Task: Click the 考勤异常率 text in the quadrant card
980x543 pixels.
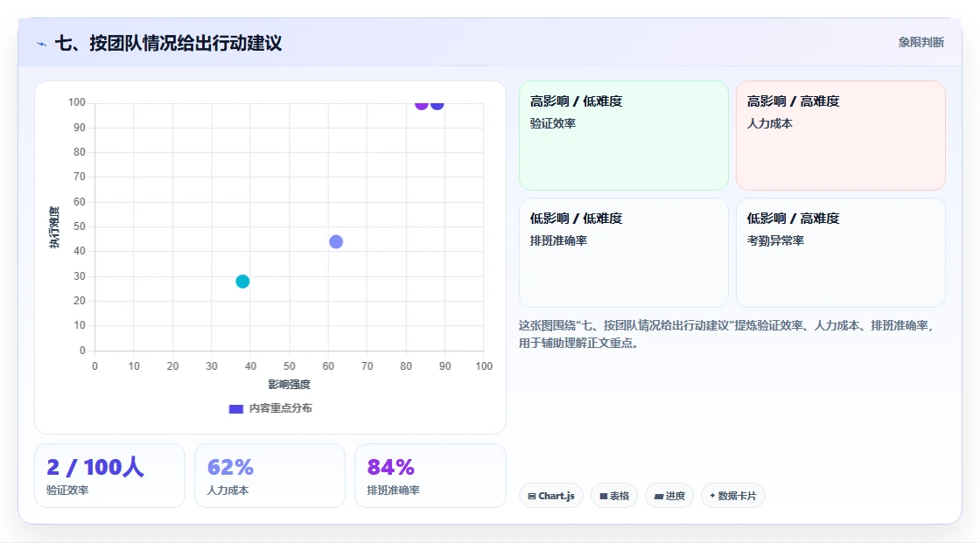Action: pyautogui.click(x=775, y=240)
